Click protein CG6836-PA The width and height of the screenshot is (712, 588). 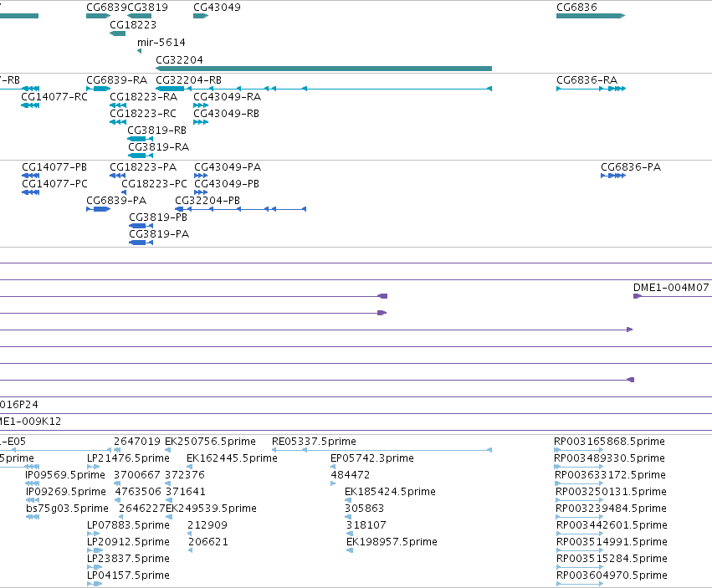click(631, 167)
